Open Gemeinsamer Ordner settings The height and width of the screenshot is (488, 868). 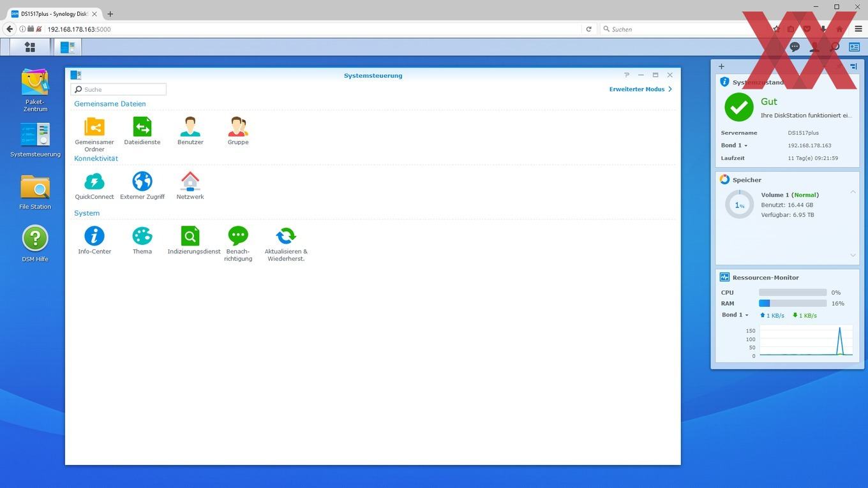point(94,135)
